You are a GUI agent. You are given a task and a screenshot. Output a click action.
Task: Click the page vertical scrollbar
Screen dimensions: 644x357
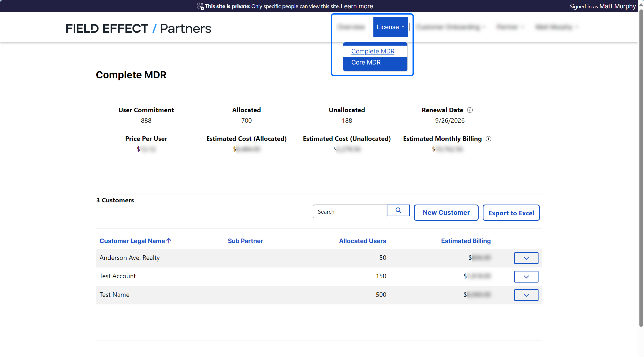coord(641,162)
